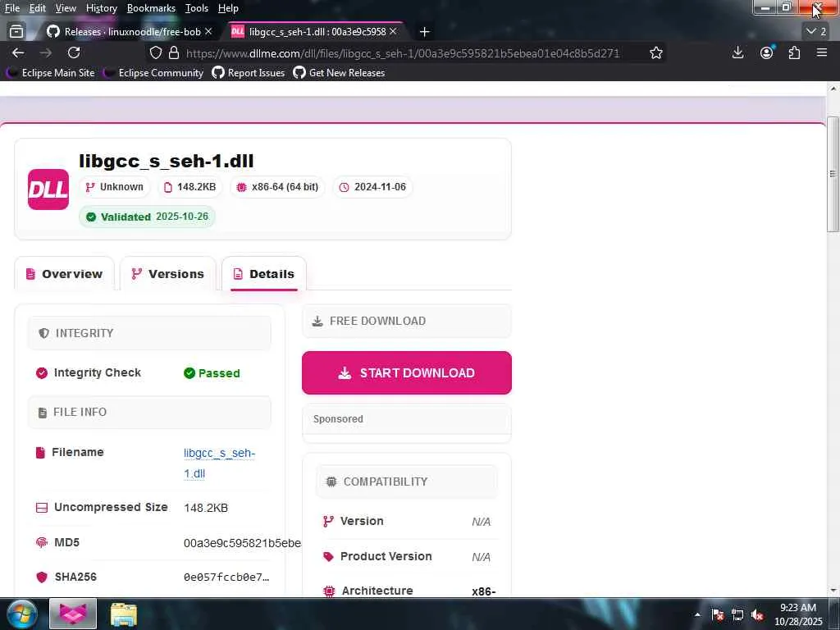Open the Get New Releases bookmark

[x=339, y=73]
